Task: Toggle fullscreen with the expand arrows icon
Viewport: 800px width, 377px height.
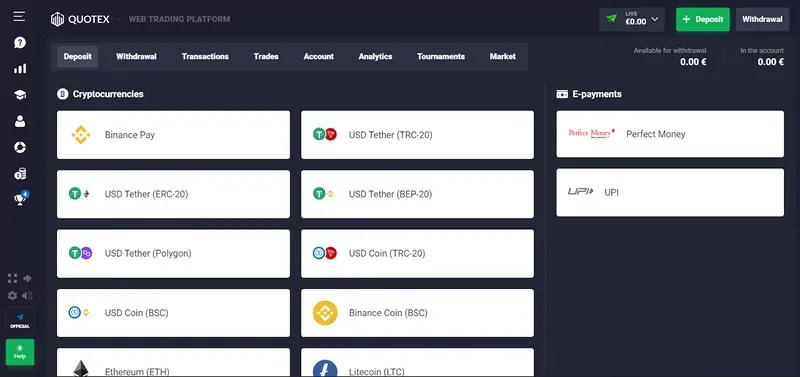Action: pyautogui.click(x=12, y=279)
